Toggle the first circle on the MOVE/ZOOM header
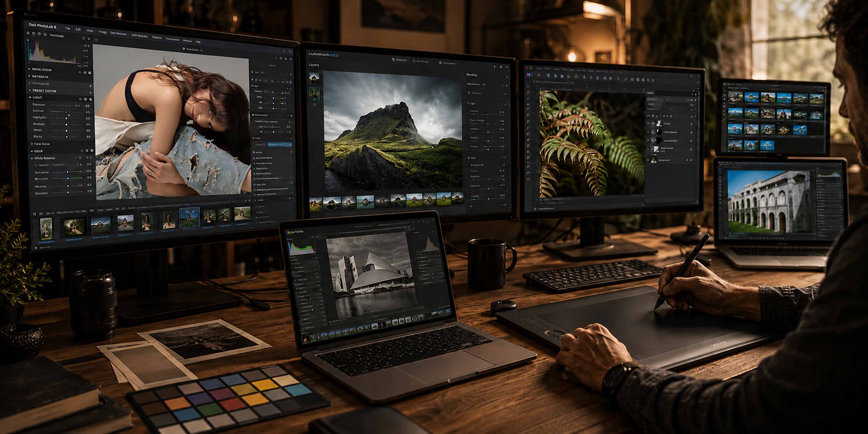 (80, 72)
